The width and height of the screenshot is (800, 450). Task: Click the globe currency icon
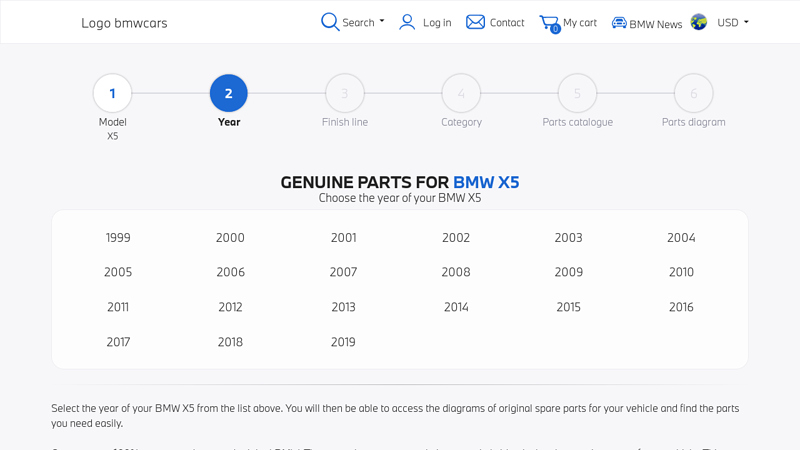tap(698, 22)
